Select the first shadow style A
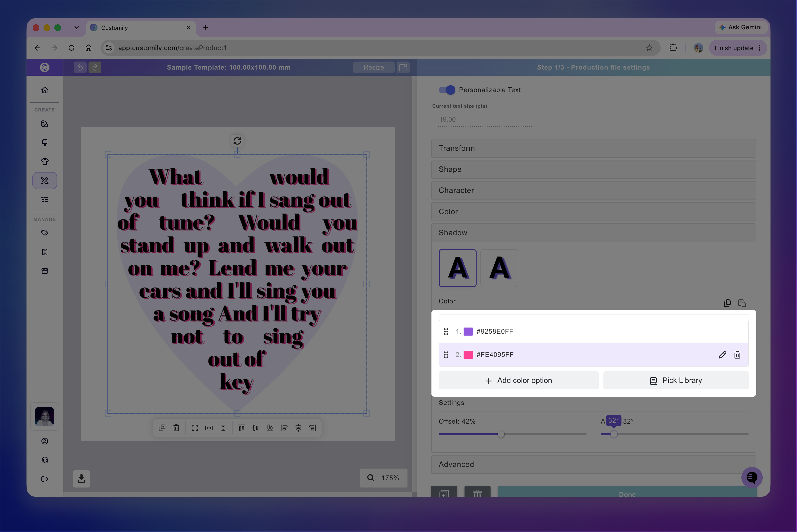 click(x=457, y=268)
